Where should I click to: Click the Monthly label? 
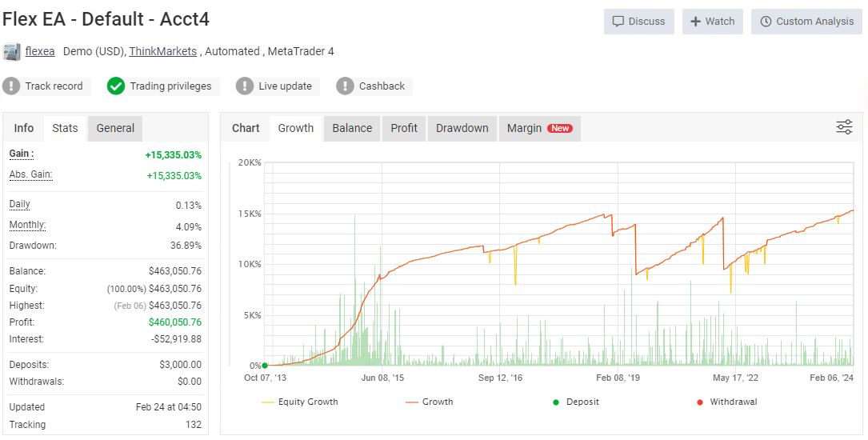point(27,226)
